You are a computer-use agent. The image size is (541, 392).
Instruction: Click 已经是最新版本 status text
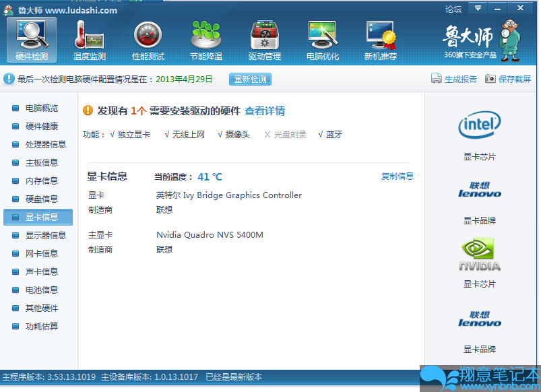[x=234, y=377]
